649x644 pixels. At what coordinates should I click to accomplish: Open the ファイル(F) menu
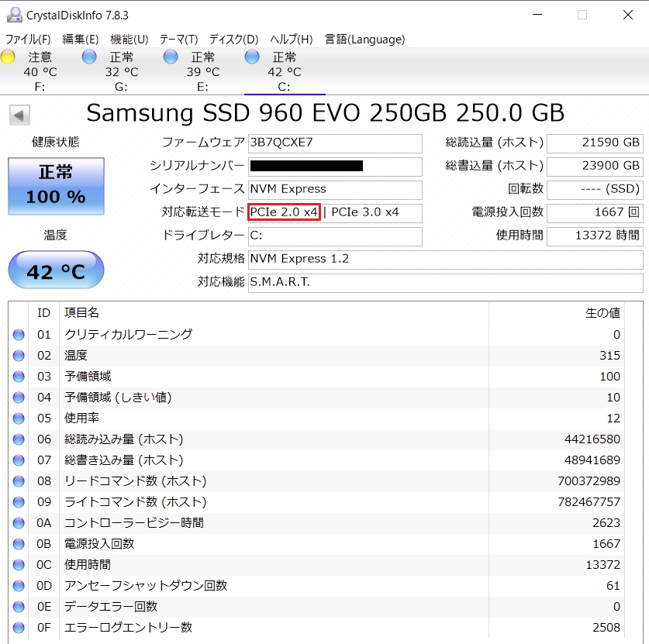click(28, 40)
